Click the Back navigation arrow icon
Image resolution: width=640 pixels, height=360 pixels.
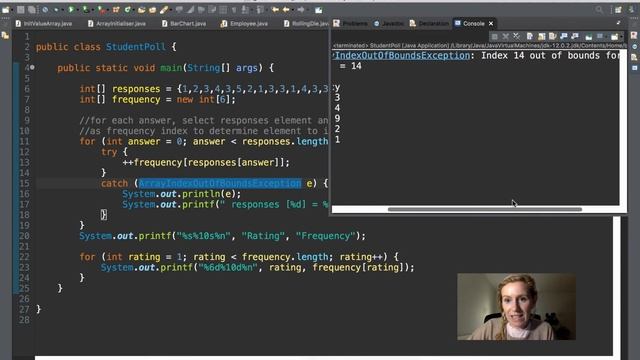click(x=286, y=9)
